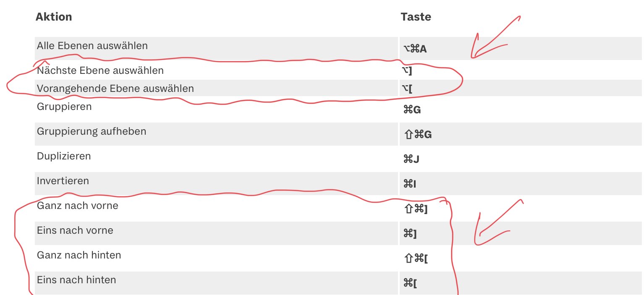
Task: Click the ⇧⌘] shortcut symbol
Action: tap(415, 209)
